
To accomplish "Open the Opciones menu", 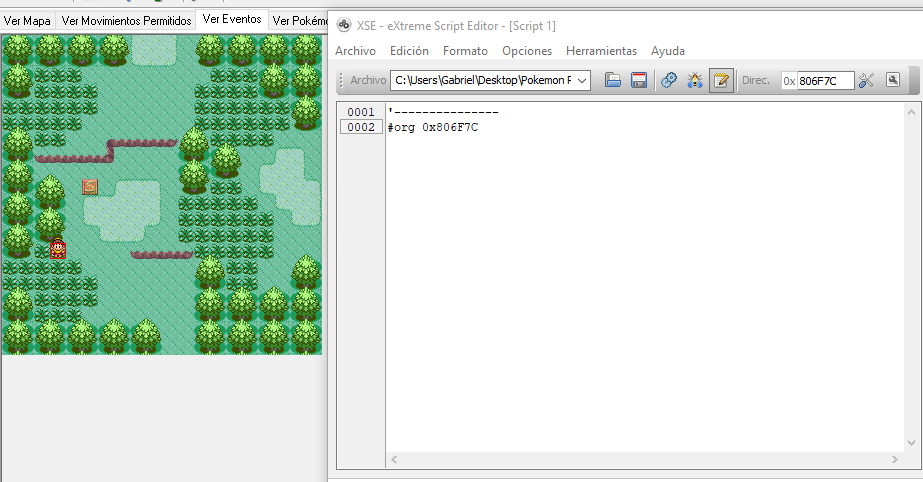I will 527,50.
